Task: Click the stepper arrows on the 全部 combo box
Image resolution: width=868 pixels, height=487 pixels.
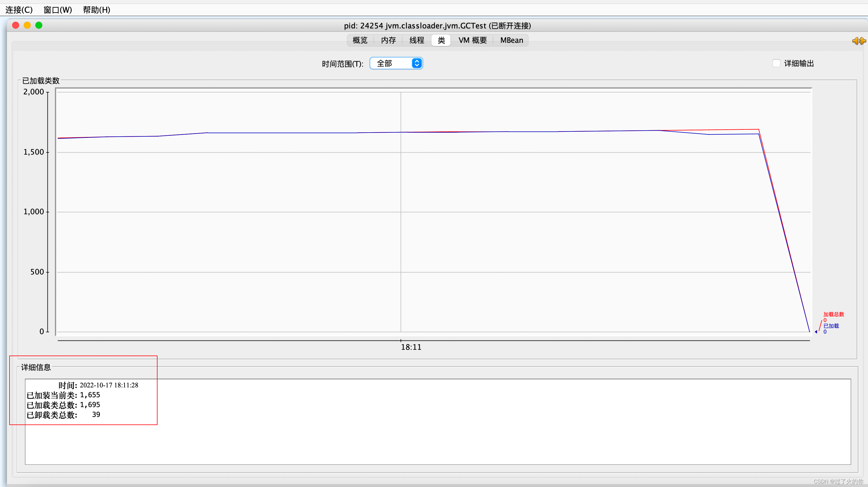Action: 417,63
